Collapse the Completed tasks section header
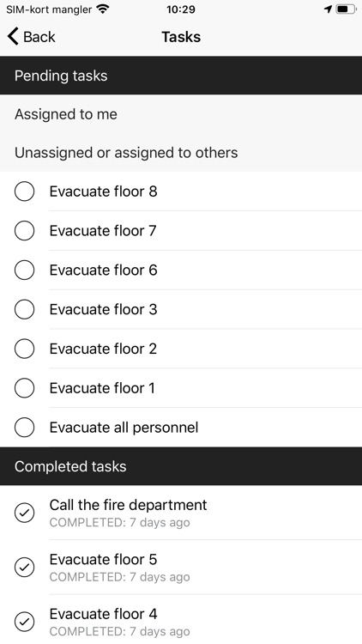362x644 pixels. (x=181, y=466)
